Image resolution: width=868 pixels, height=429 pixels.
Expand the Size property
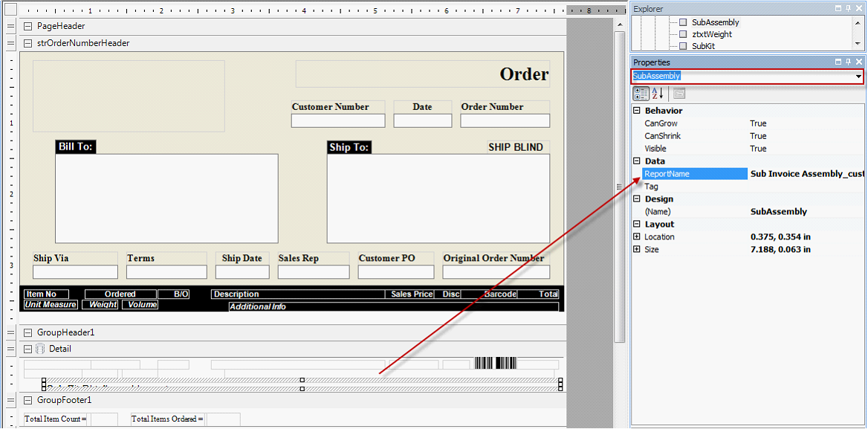637,250
